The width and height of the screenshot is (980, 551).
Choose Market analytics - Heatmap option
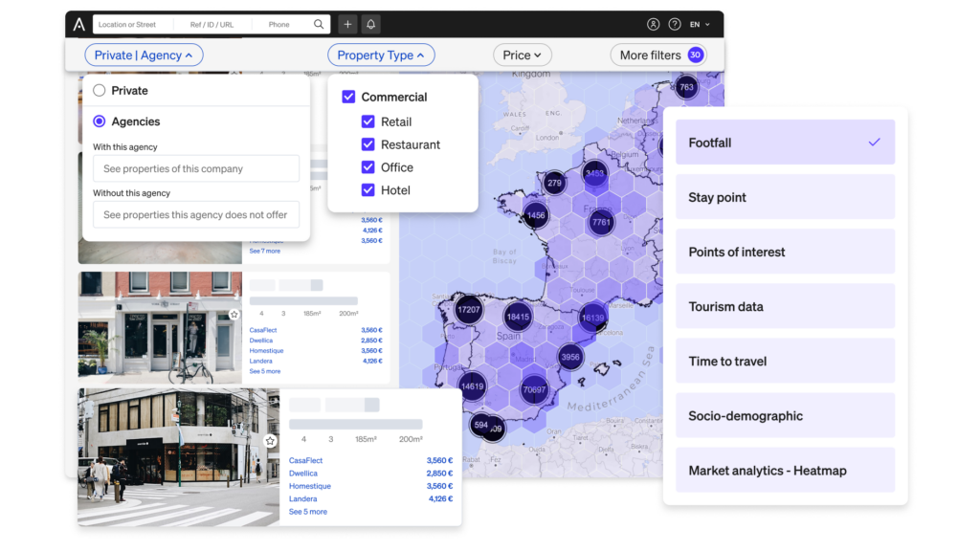click(x=785, y=471)
